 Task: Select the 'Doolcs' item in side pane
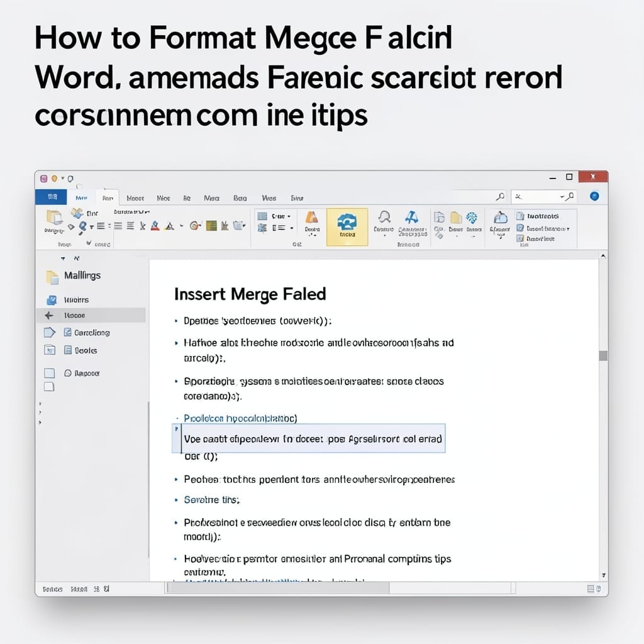click(86, 350)
